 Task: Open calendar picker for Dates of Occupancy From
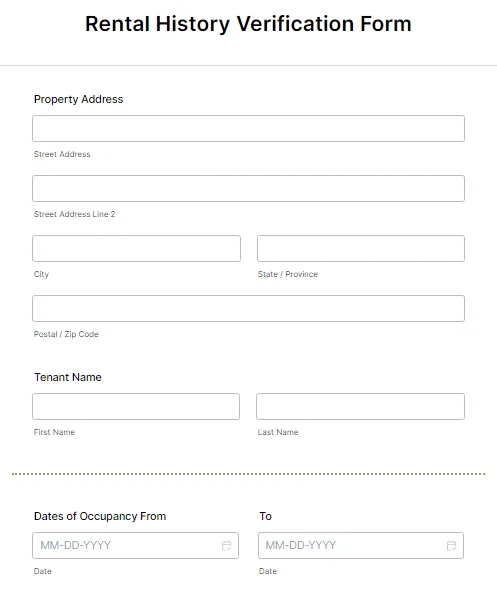click(226, 546)
